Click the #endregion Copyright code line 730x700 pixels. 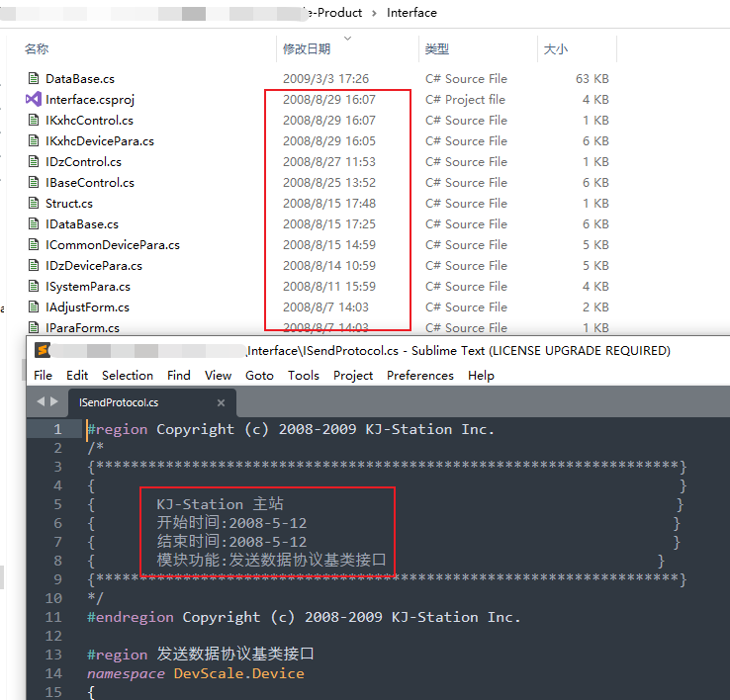pyautogui.click(x=304, y=617)
